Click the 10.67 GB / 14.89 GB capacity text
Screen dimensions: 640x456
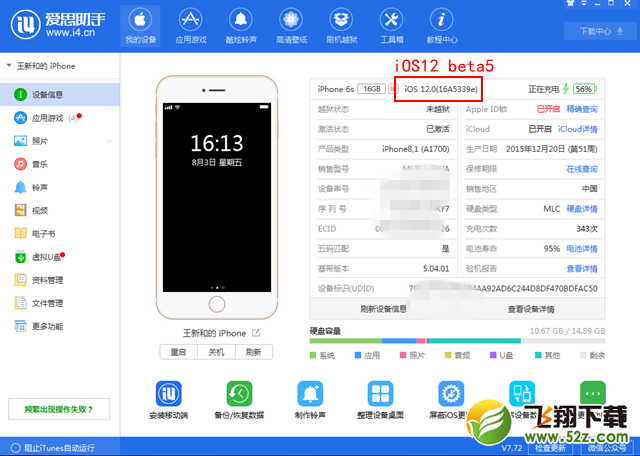[567, 331]
